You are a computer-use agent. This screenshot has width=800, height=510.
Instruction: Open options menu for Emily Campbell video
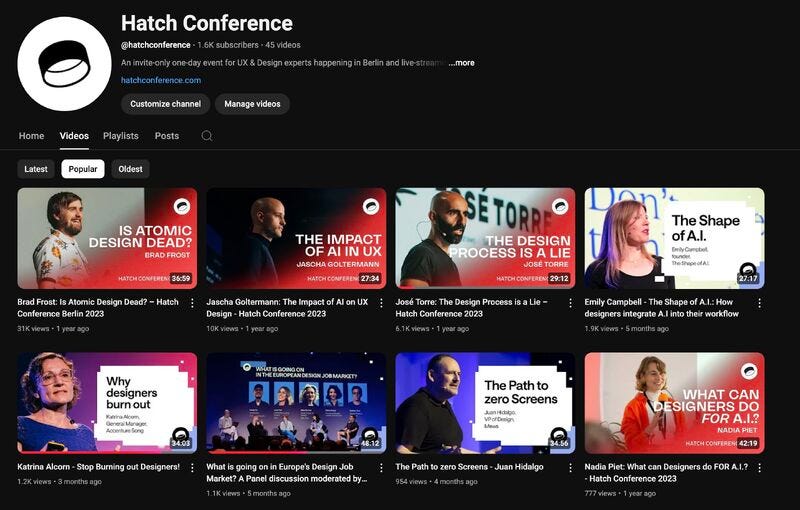tap(759, 303)
